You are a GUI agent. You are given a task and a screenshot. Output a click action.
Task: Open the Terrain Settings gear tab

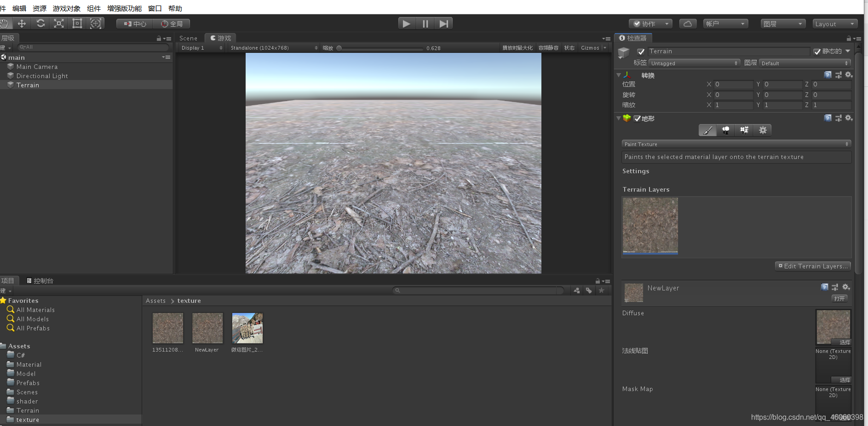point(763,131)
